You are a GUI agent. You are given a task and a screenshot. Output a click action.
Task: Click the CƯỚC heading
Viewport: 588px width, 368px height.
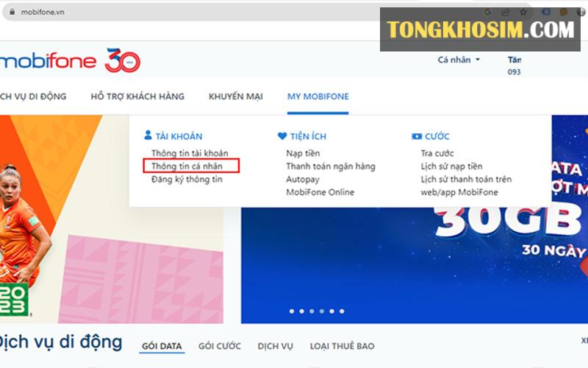[437, 136]
